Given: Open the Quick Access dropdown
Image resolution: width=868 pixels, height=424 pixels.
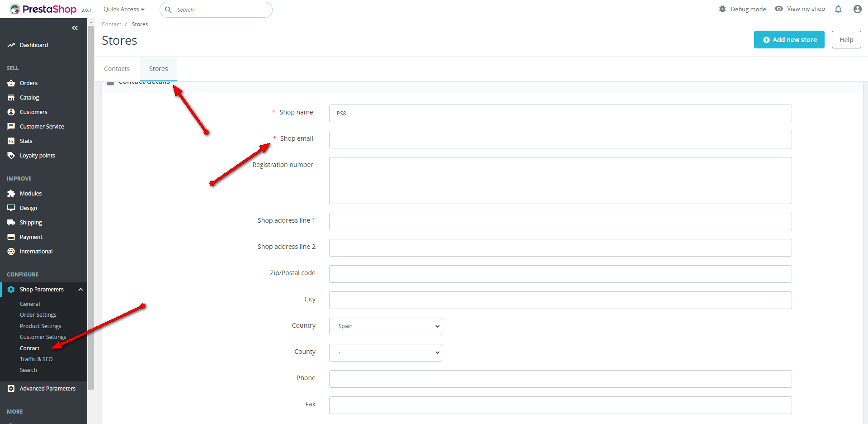Looking at the screenshot, I should [x=124, y=10].
